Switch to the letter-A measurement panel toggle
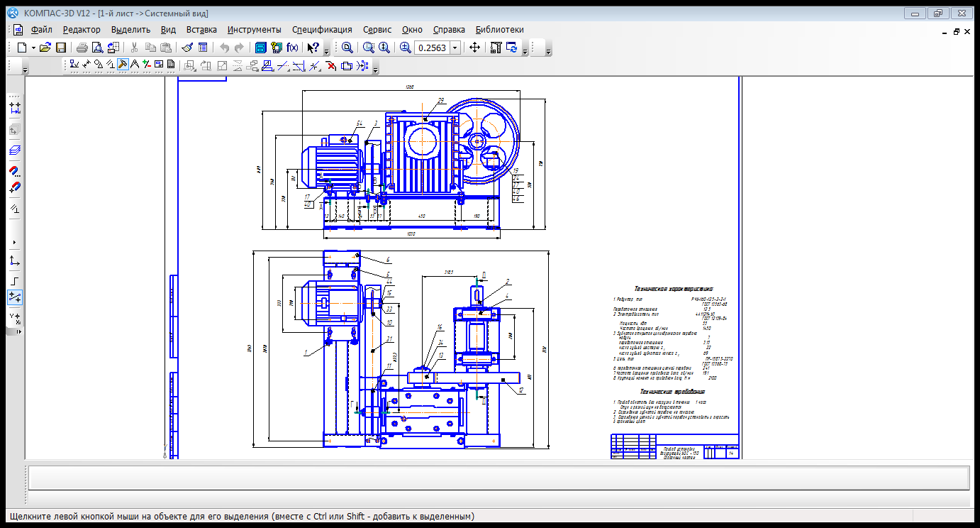The image size is (980, 528). click(135, 65)
